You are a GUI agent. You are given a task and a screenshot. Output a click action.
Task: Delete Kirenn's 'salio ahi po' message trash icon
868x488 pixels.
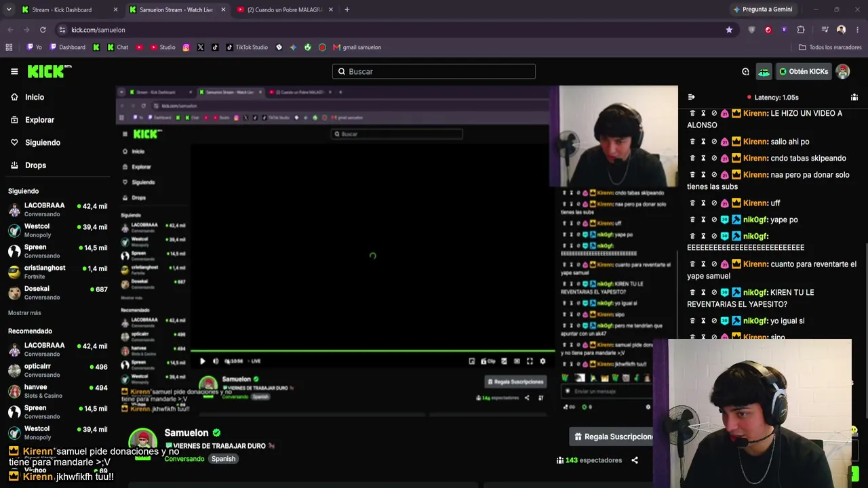692,142
